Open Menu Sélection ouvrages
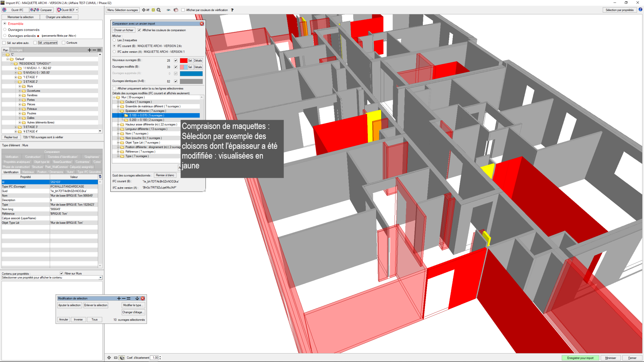The width and height of the screenshot is (644, 362). click(x=122, y=10)
